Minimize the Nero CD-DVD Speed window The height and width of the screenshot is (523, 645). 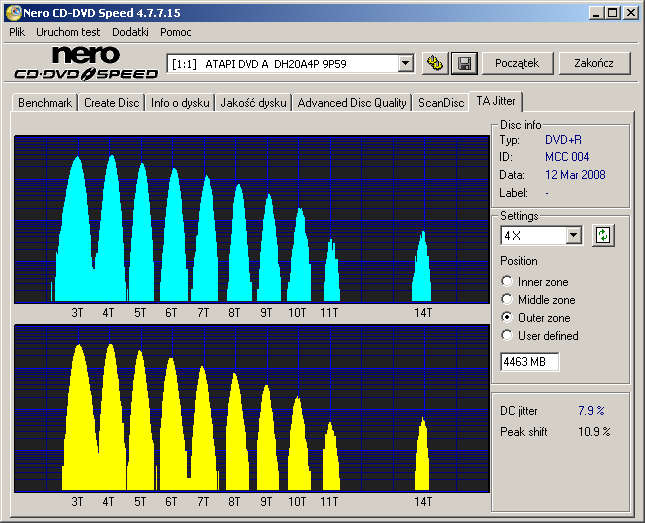[x=596, y=13]
